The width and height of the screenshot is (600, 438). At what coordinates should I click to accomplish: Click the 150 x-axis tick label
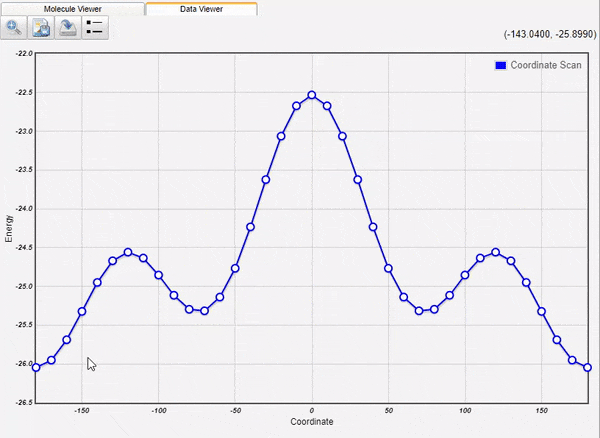(x=541, y=410)
